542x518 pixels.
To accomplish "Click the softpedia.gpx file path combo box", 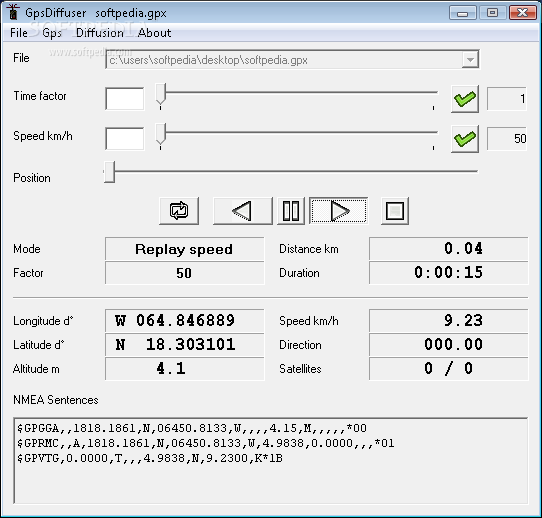I will tap(292, 60).
